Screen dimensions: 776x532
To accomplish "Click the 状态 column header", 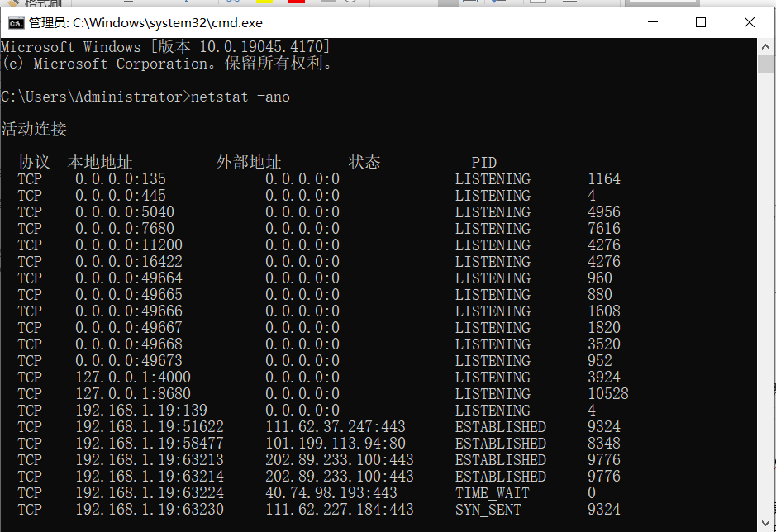I will click(364, 162).
